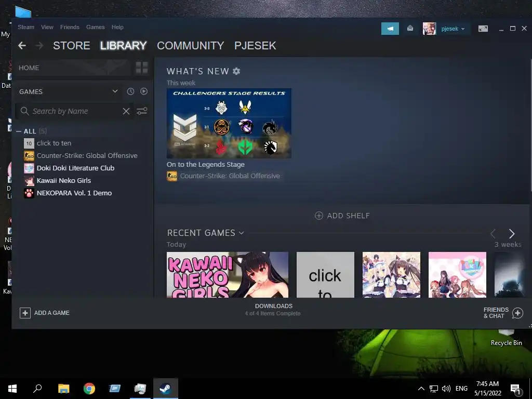
Task: Sort by recent activity clock icon
Action: [x=130, y=91]
